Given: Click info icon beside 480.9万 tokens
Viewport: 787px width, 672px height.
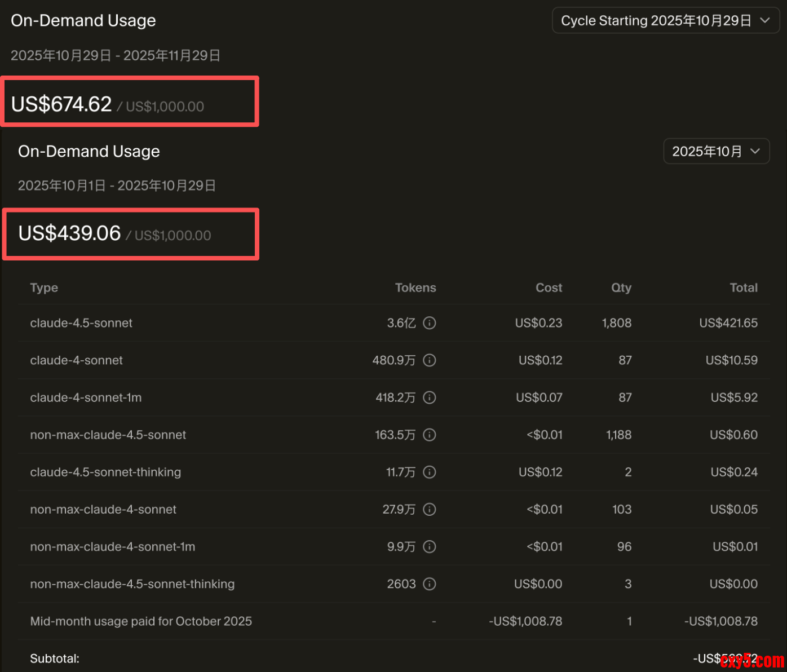Looking at the screenshot, I should 430,360.
